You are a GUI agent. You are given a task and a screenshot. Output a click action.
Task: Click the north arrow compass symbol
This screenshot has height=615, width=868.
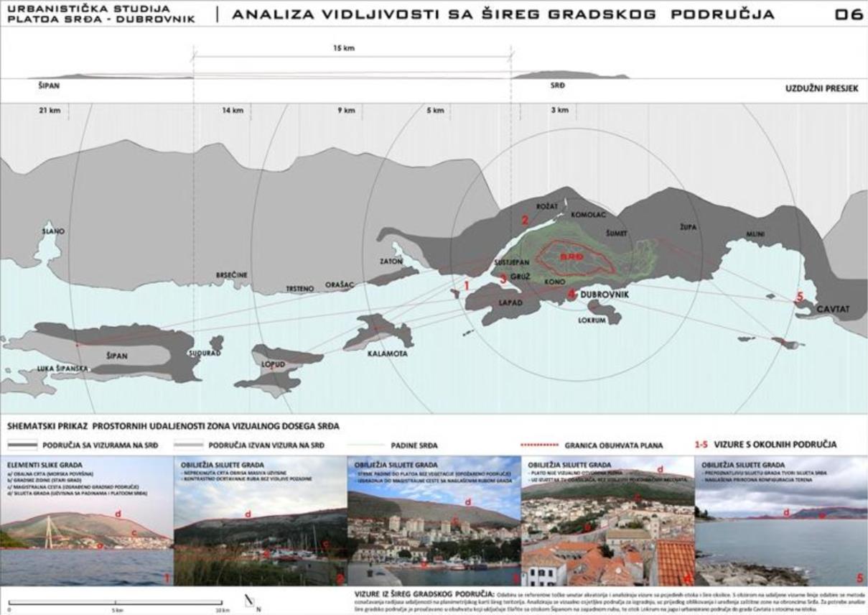[x=248, y=601]
